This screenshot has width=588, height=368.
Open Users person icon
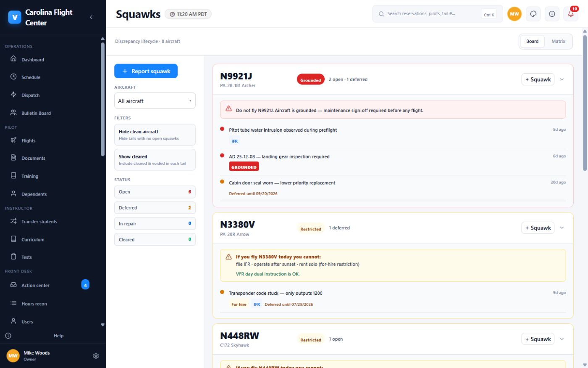tap(13, 321)
